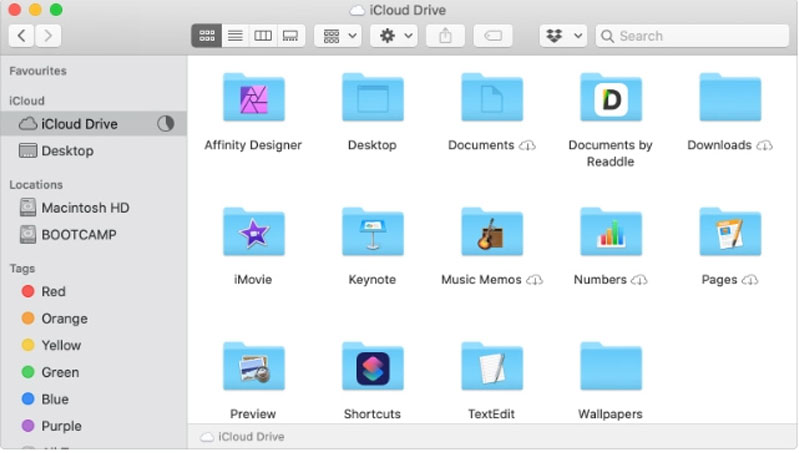The width and height of the screenshot is (799, 453).
Task: Click the cloud download icon next to Documents
Action: (x=527, y=146)
